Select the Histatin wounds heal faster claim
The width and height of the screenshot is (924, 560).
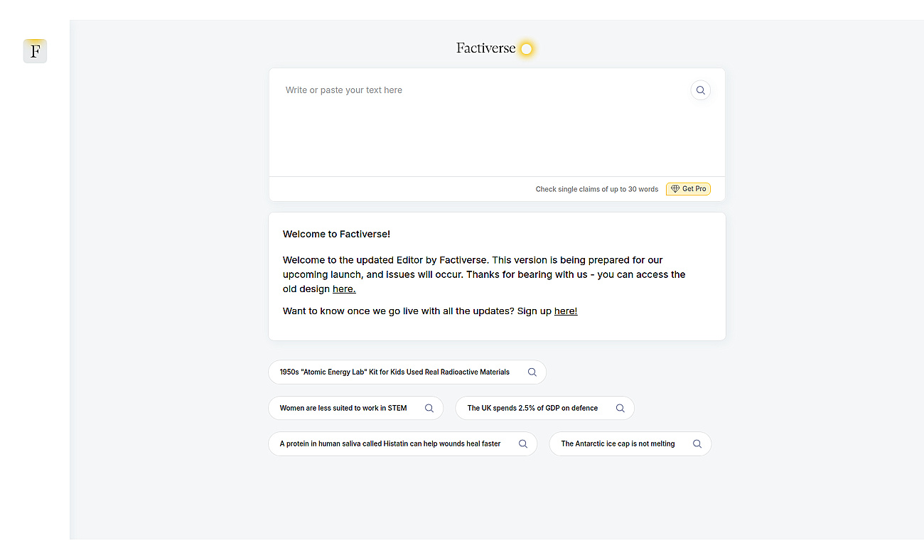[402, 443]
